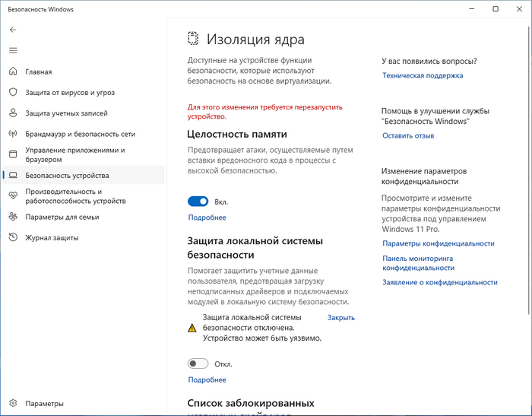Click Подробнее under Целостность памяти
Viewport: 532px width, 416px height.
[207, 218]
